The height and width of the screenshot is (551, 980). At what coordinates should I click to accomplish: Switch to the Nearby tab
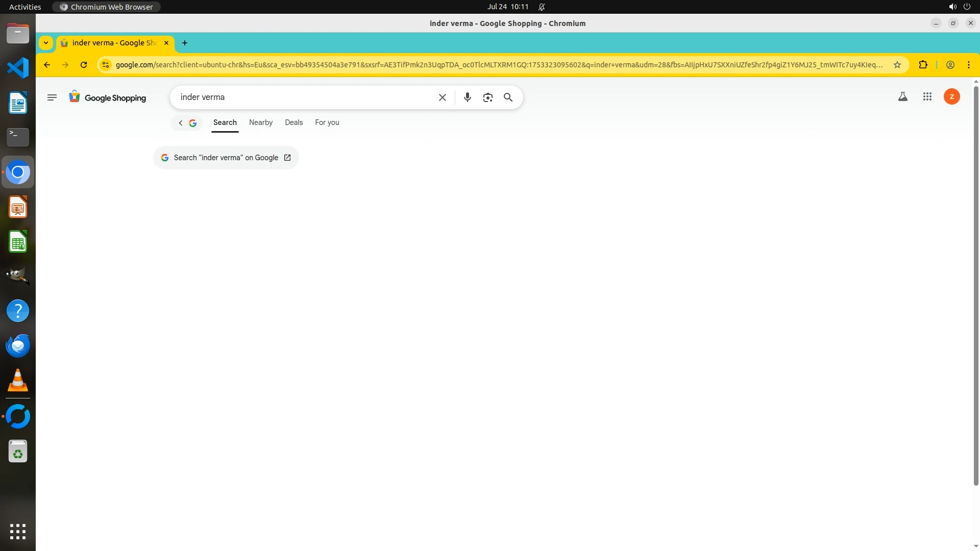[x=260, y=122]
